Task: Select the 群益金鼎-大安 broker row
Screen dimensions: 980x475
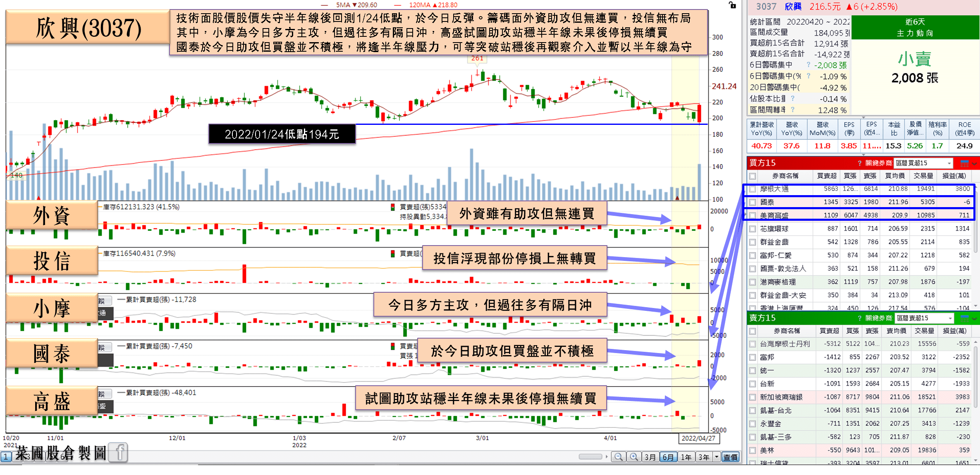Action: coord(860,295)
